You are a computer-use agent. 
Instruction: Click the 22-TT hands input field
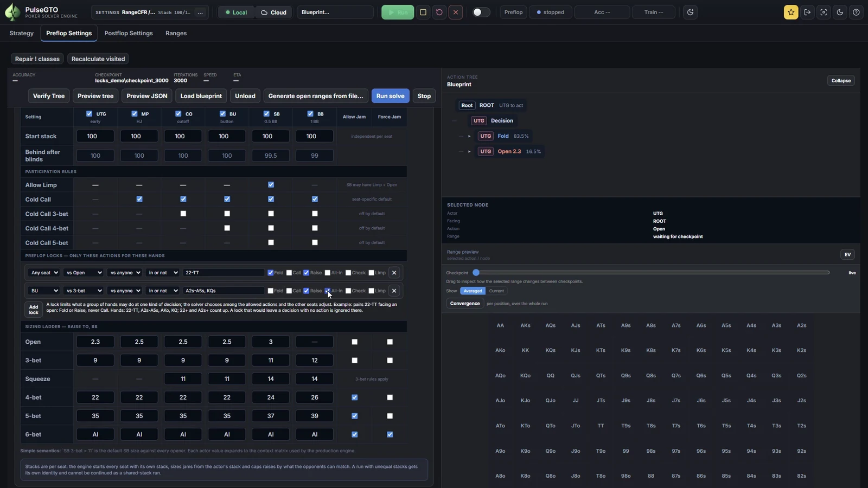point(224,273)
